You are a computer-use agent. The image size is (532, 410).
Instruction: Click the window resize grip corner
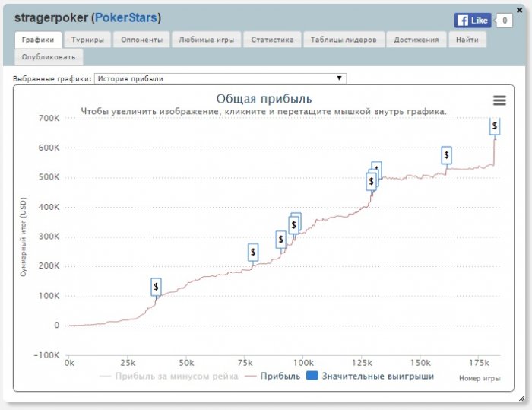click(521, 399)
